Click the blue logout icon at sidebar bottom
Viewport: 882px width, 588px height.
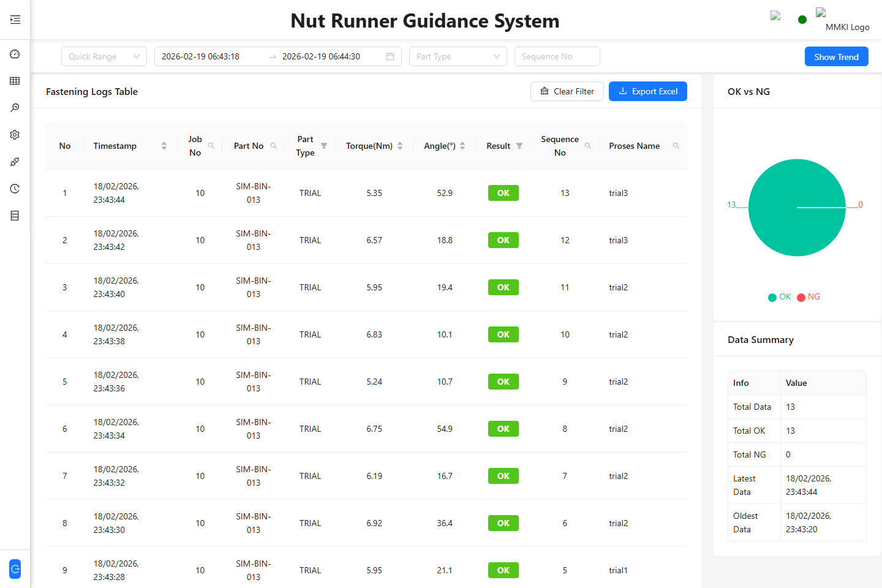(x=15, y=569)
